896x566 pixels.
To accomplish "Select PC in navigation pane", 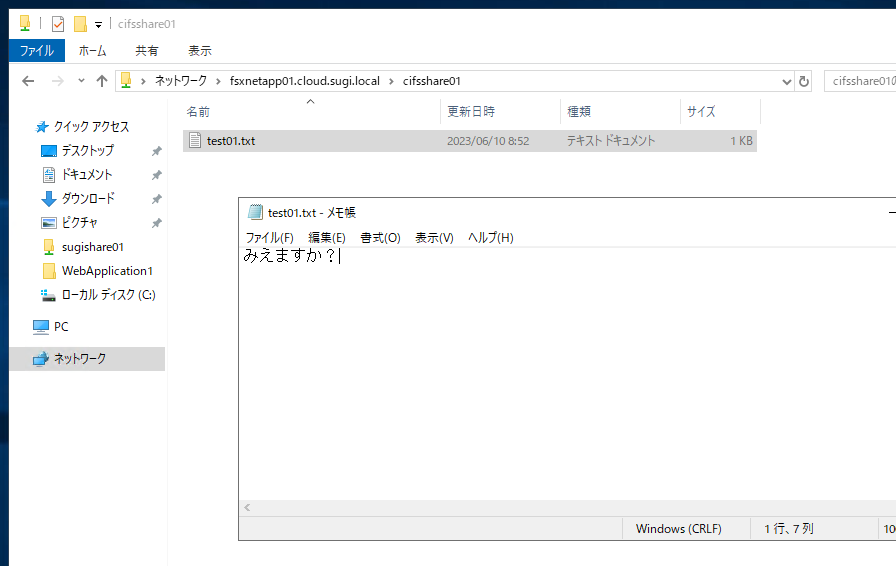I will (61, 326).
